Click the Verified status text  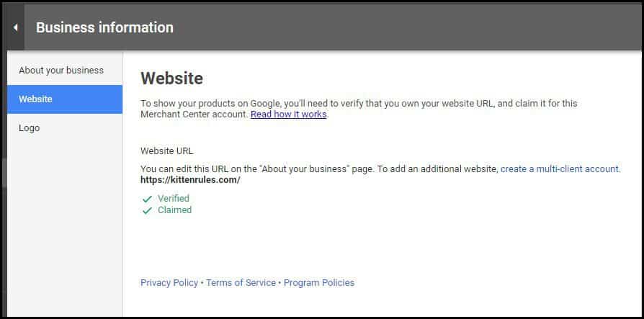point(174,199)
